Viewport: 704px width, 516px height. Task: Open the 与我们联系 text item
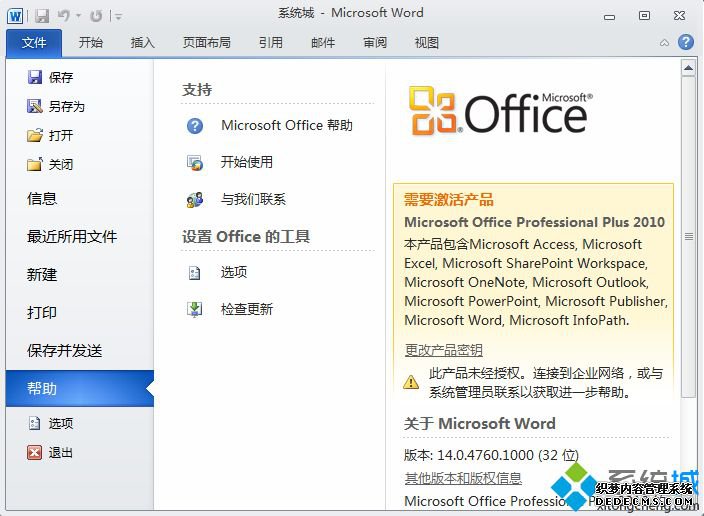tap(253, 199)
